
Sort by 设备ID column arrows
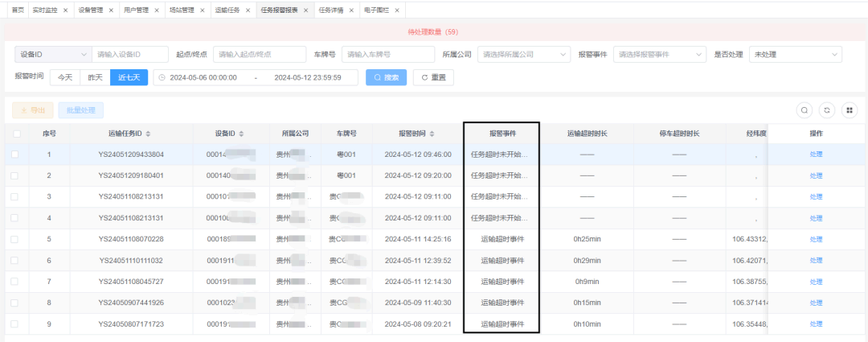point(241,134)
